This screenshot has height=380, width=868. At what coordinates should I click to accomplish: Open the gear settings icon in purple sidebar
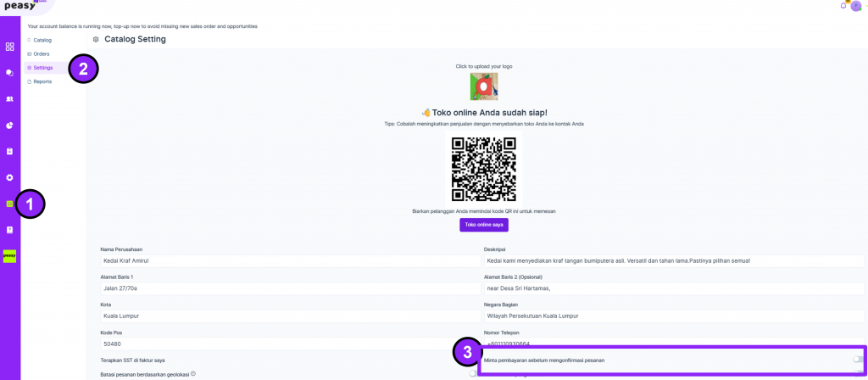pyautogui.click(x=9, y=177)
